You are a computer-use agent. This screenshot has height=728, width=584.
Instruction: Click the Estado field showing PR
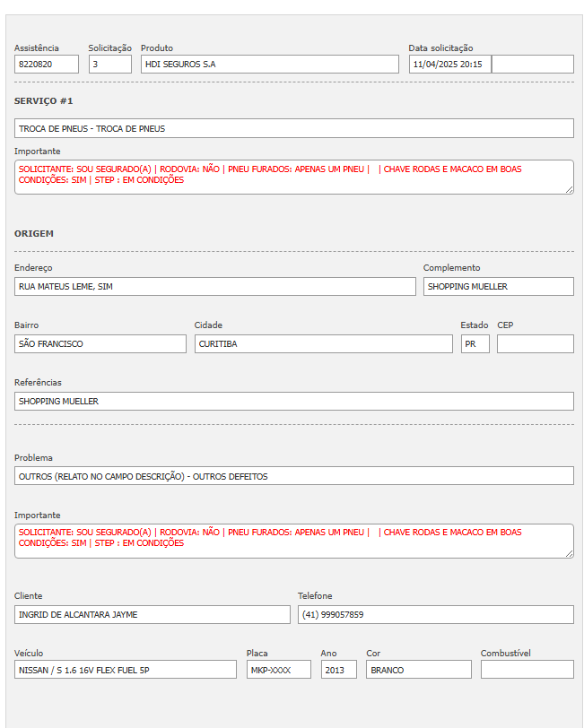475,343
